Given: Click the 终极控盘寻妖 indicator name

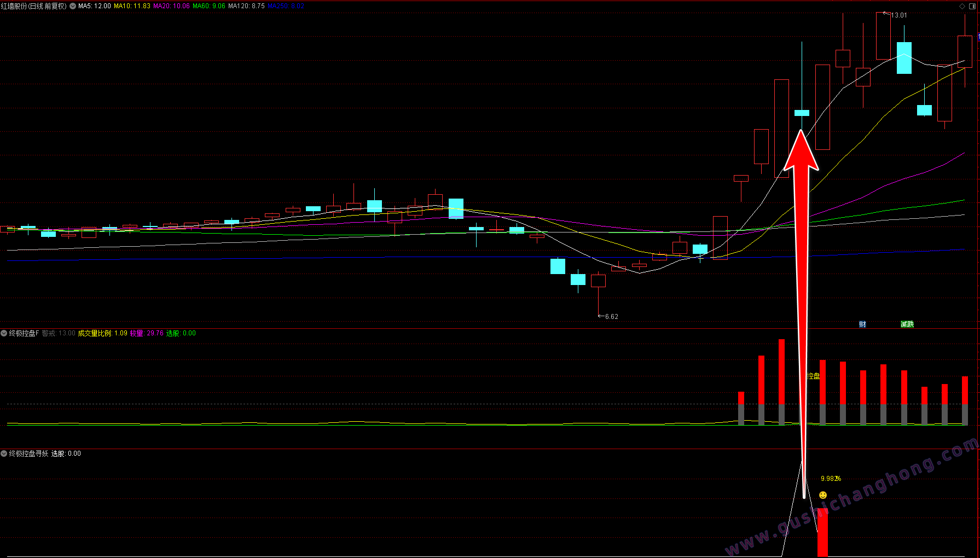Looking at the screenshot, I should (x=28, y=454).
